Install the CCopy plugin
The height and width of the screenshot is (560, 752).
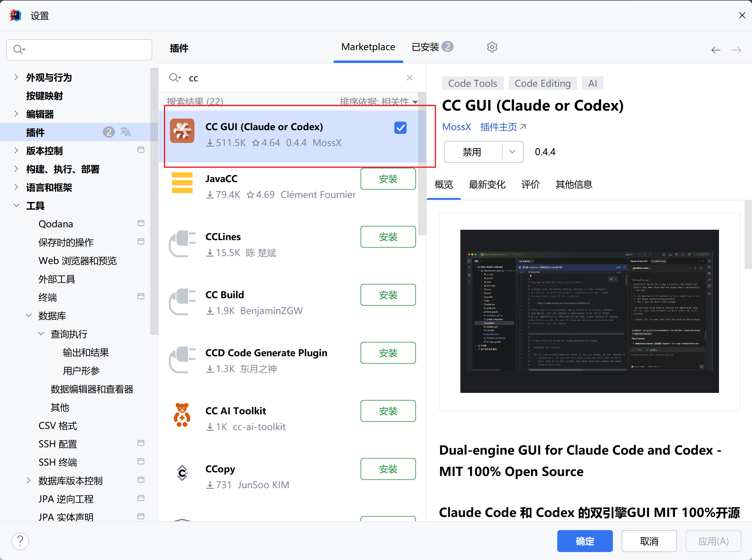pos(388,469)
